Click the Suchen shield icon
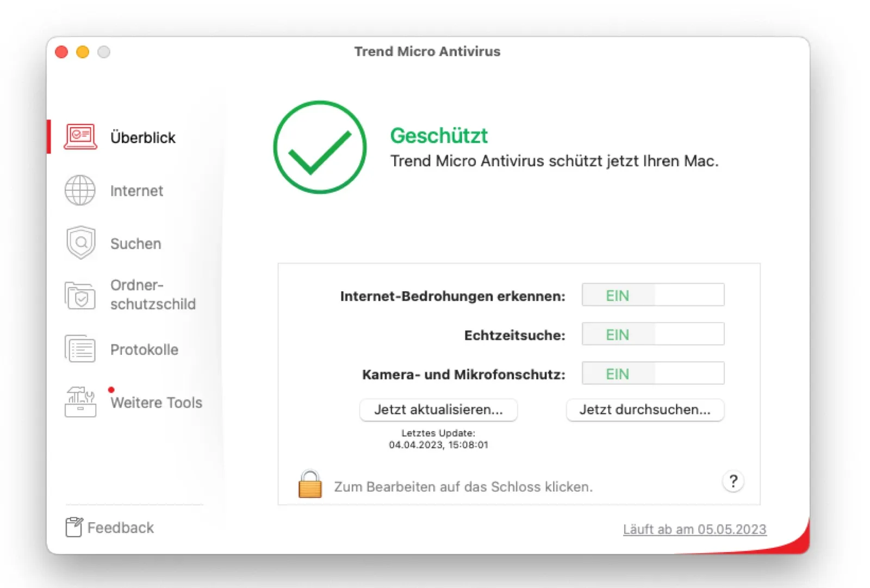 (80, 243)
